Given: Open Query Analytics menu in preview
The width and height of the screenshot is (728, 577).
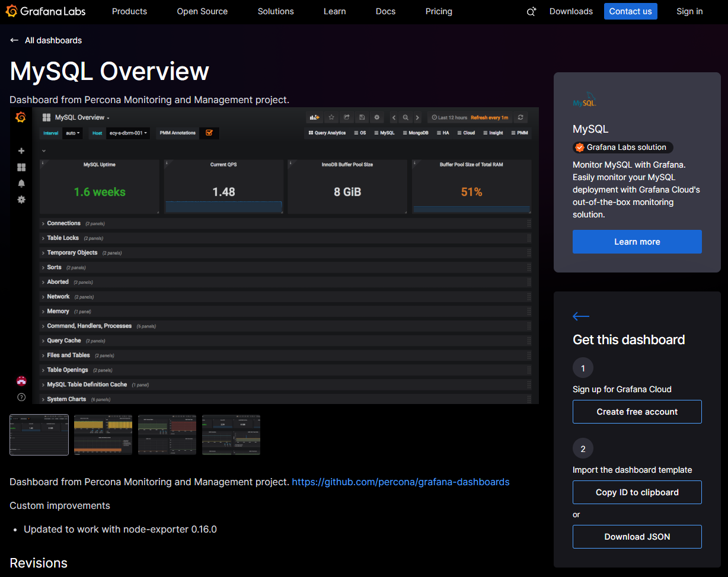Looking at the screenshot, I should coord(327,133).
